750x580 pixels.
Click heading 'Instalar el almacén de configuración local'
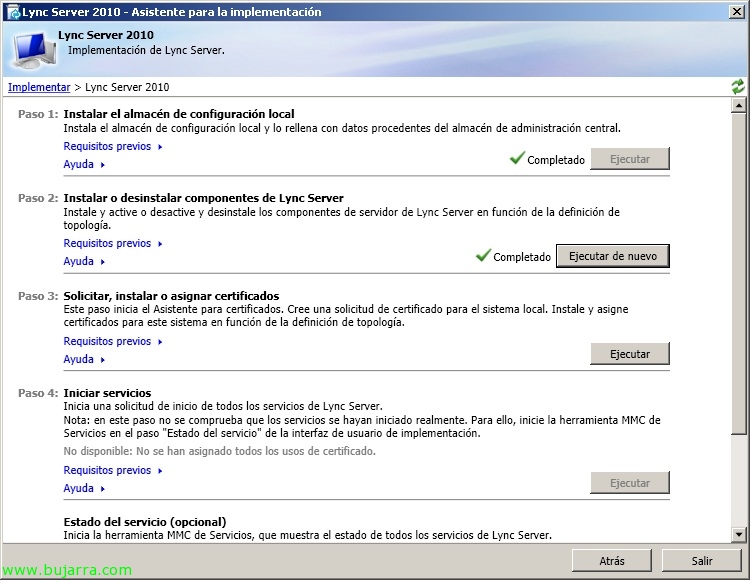[179, 114]
